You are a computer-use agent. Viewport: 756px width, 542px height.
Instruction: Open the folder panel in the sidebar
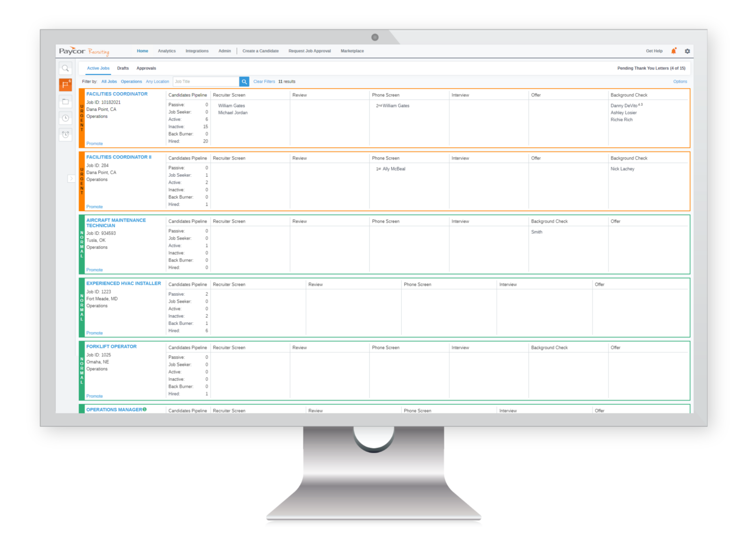point(65,101)
